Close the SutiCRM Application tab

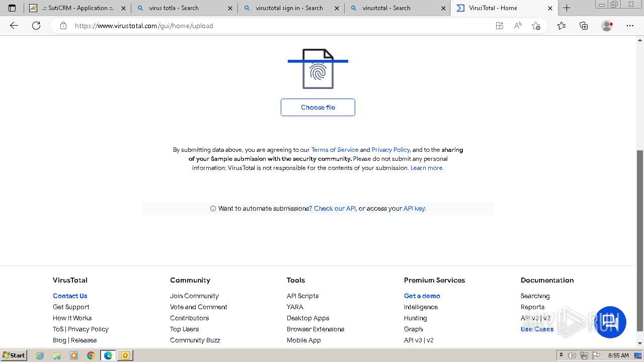[x=123, y=8]
